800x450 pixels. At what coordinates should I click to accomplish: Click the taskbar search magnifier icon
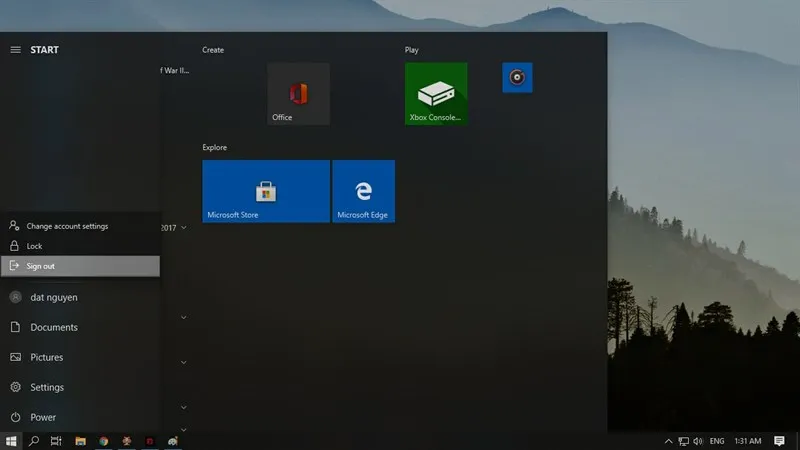pos(34,441)
